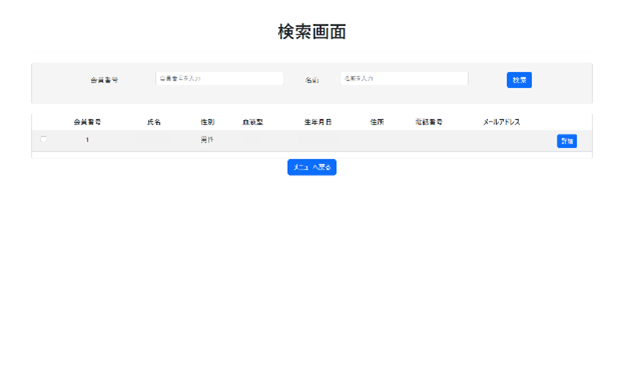
Task: Click the 氏名 column header
Action: tap(154, 122)
